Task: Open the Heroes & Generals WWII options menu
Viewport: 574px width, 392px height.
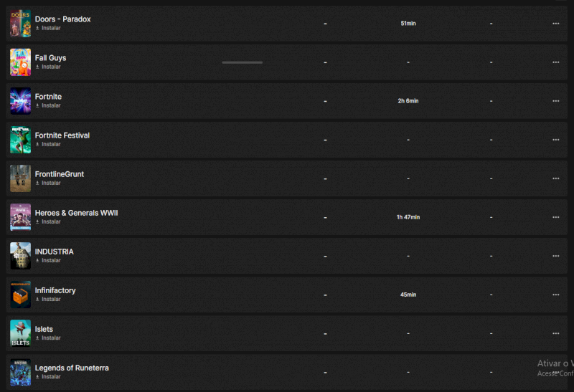Action: click(555, 217)
